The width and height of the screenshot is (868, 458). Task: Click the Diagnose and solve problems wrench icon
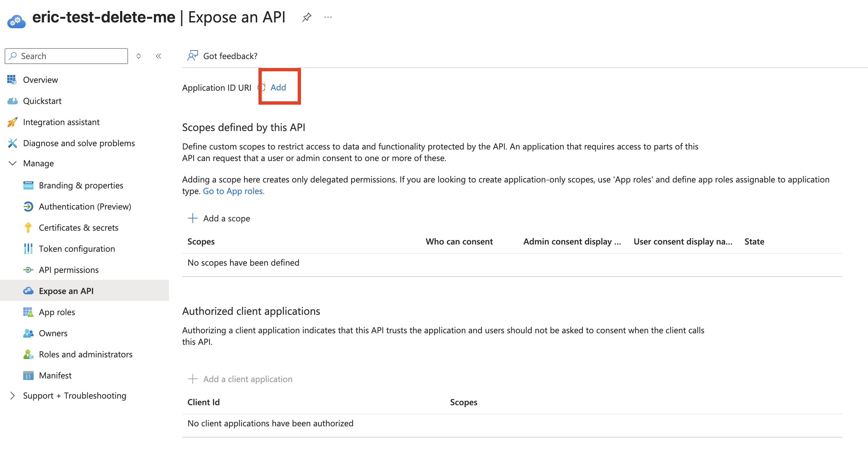coord(12,143)
